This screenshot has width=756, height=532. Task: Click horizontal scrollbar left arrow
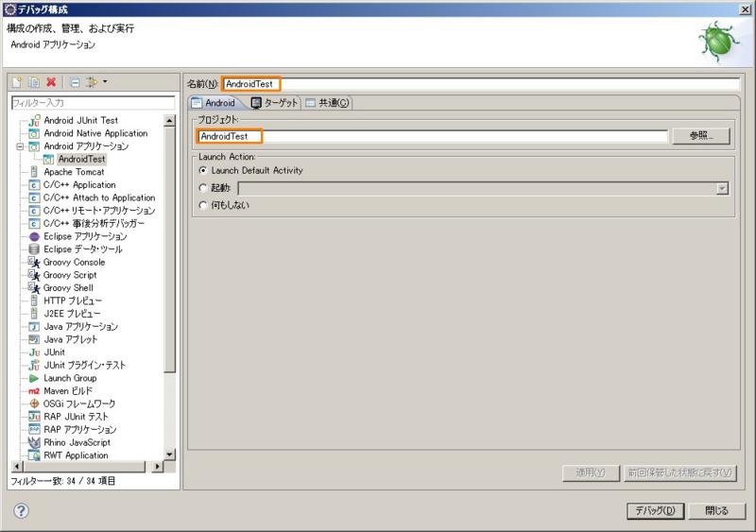click(17, 467)
